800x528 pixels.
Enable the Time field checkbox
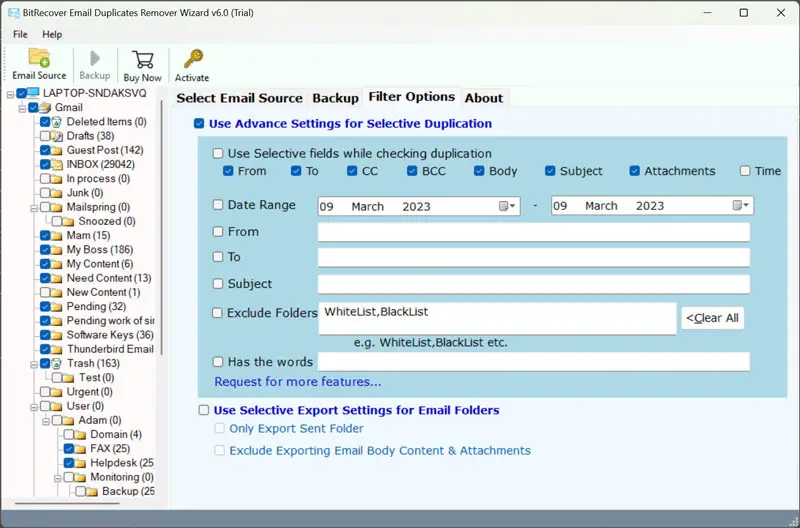click(x=745, y=171)
